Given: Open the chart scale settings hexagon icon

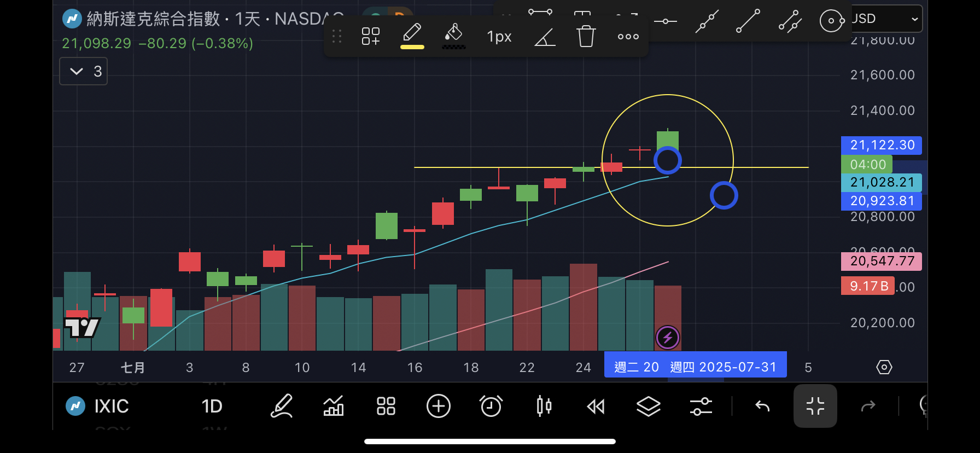Looking at the screenshot, I should pos(884,367).
